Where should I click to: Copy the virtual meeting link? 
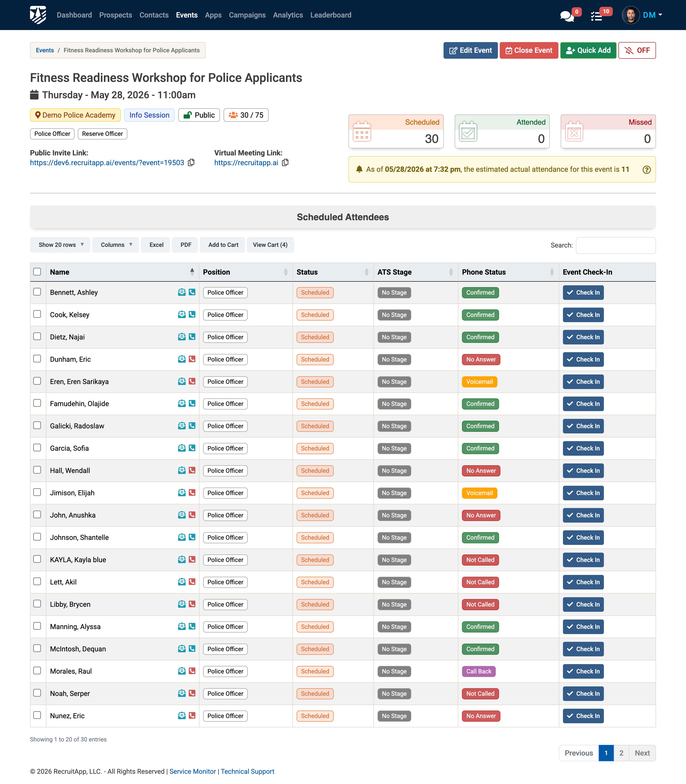(x=285, y=162)
